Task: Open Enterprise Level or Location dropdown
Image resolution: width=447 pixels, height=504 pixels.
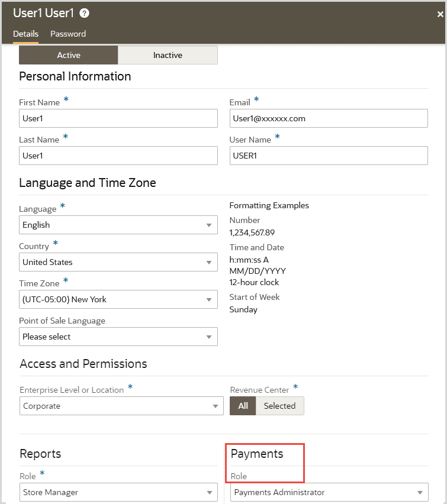Action: (121, 406)
